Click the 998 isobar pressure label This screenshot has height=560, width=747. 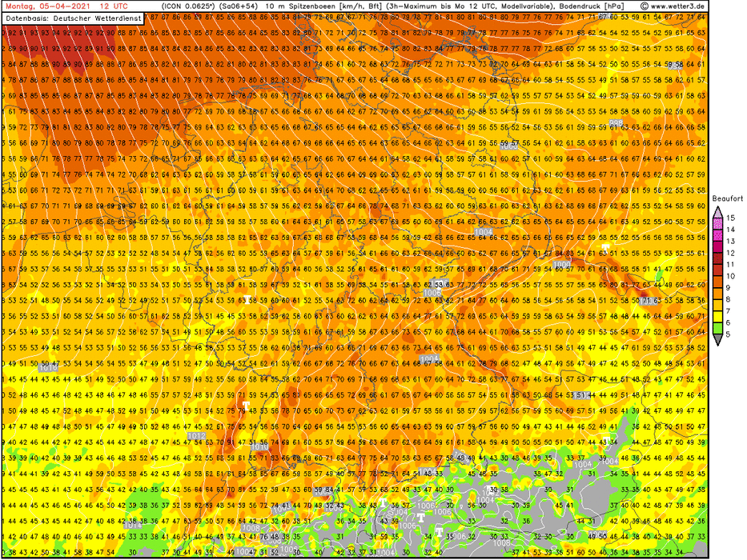tap(616, 122)
